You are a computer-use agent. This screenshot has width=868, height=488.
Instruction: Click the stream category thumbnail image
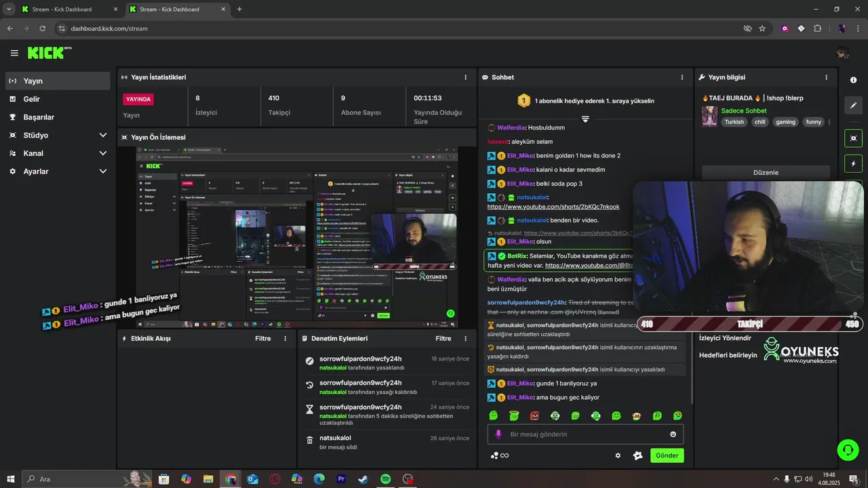coord(709,116)
